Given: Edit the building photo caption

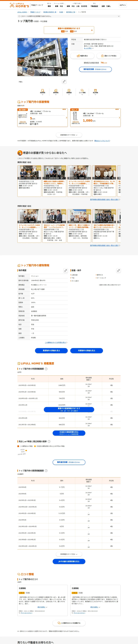Looking at the screenshot, I should click(64, 81).
